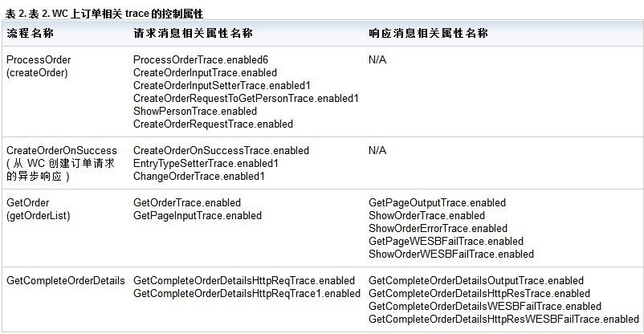The width and height of the screenshot is (644, 334).
Task: Click CreateOrderInputSetterTrace.enabled1 entry
Action: click(222, 85)
